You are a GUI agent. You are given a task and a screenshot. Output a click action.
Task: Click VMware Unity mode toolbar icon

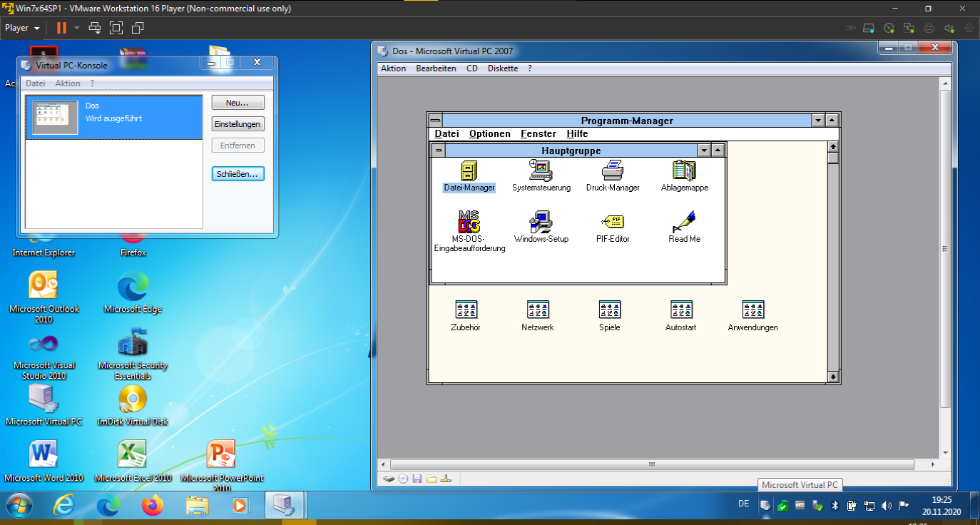coord(138,28)
